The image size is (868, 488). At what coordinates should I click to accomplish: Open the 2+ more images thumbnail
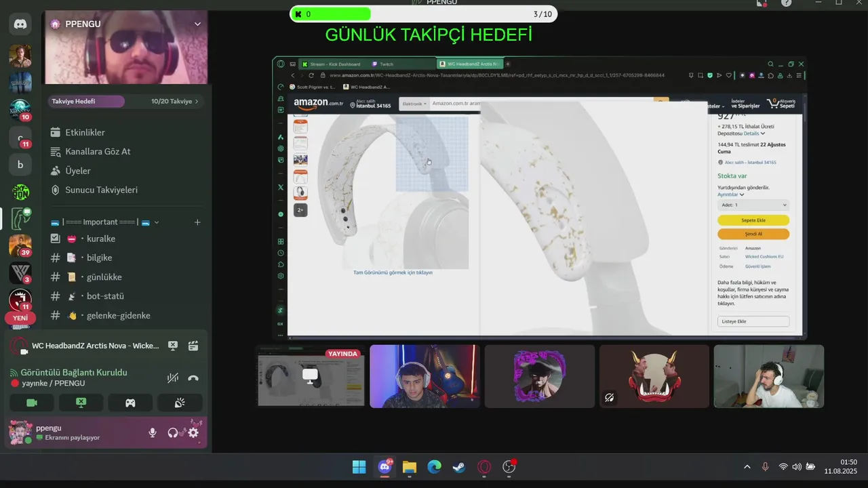coord(300,210)
